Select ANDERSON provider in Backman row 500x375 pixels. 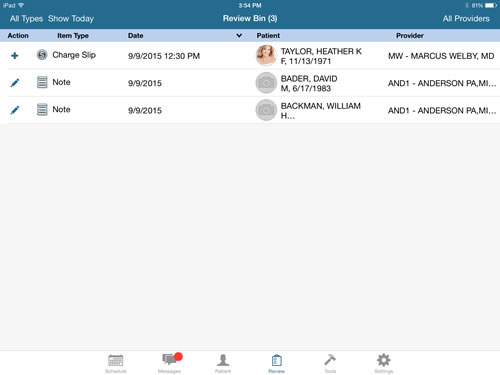[442, 111]
